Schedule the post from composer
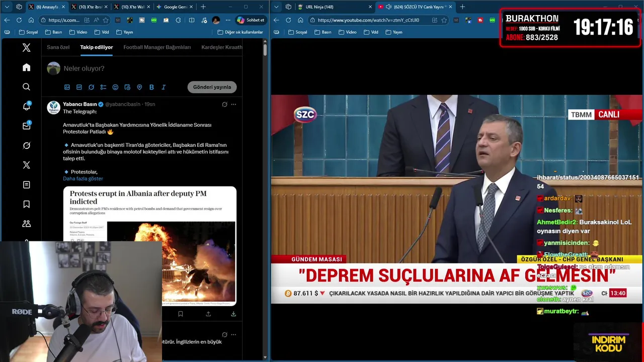 (x=127, y=87)
